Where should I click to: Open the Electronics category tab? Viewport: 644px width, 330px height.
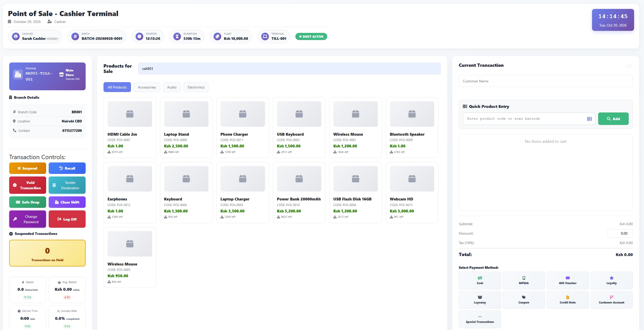pyautogui.click(x=196, y=87)
